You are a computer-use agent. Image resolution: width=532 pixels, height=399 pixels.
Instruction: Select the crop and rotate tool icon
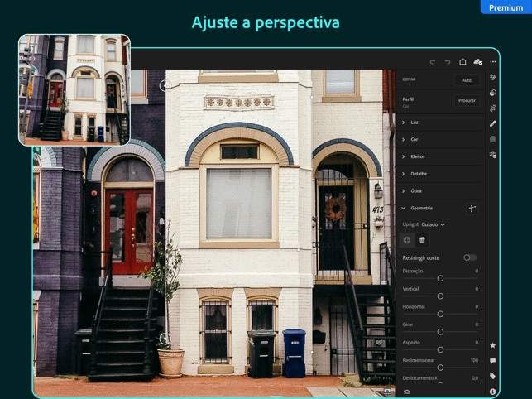click(x=492, y=108)
